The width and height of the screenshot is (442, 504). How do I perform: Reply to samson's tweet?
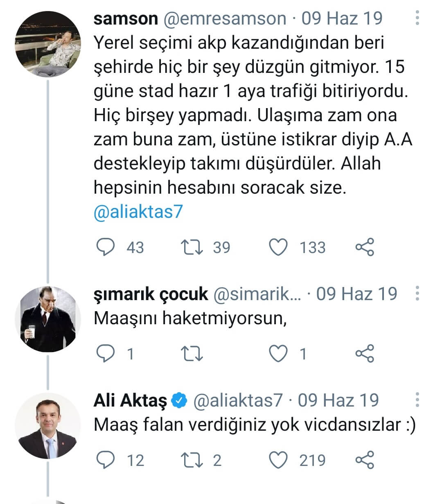coord(105,247)
